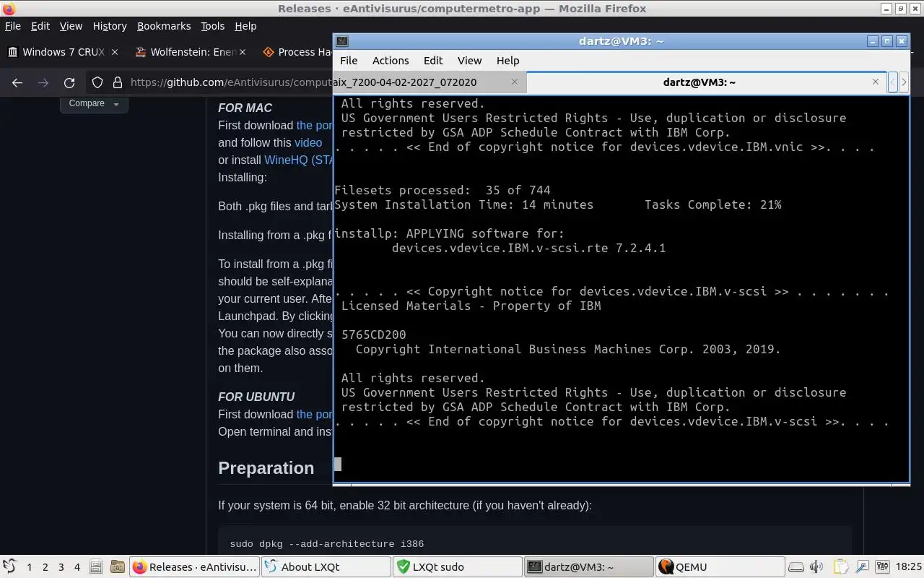Open the WineHQ link

298,160
